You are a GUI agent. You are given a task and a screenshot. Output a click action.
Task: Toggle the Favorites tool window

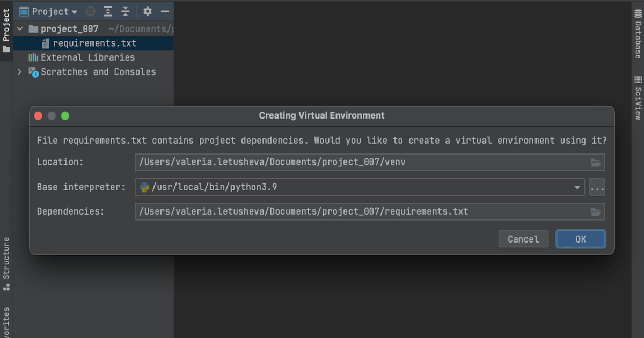6,322
